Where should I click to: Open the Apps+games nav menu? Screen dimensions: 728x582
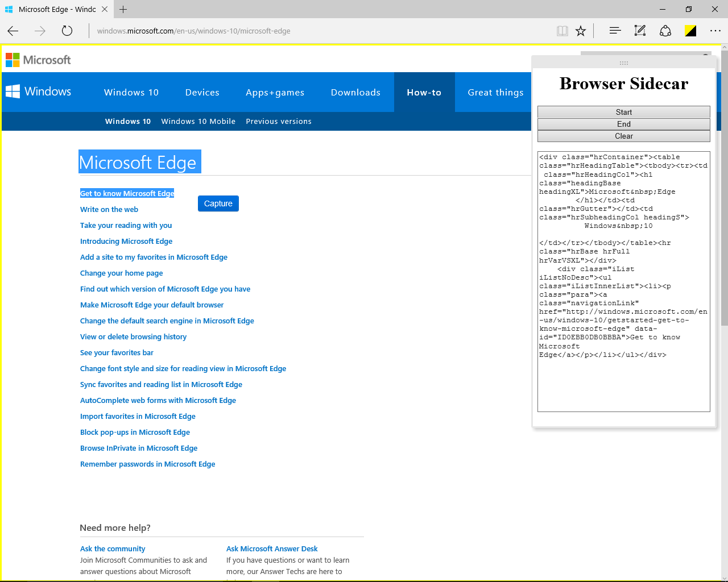coord(275,92)
